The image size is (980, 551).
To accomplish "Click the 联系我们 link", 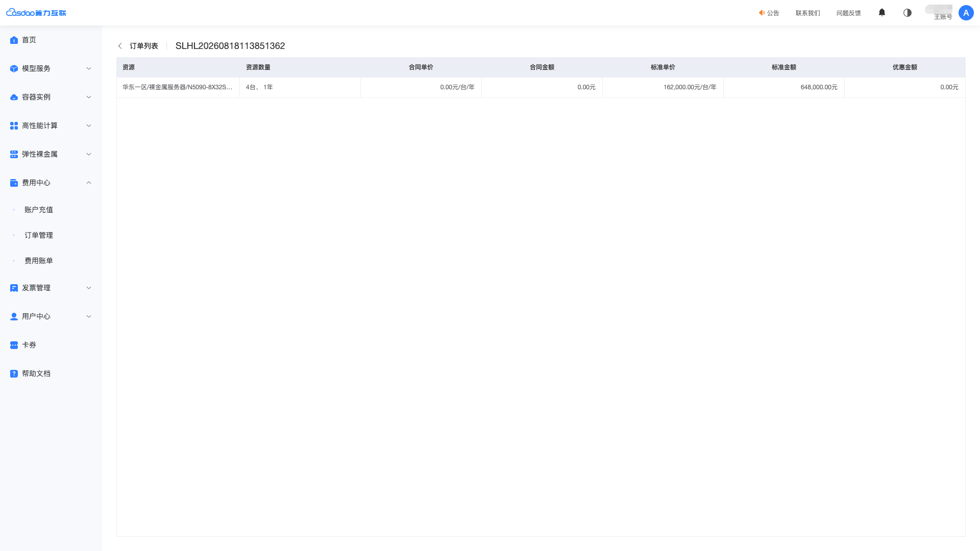I will (807, 13).
